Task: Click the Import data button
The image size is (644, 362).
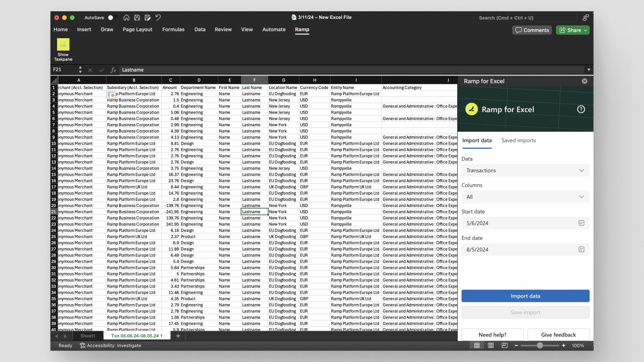Action: click(x=525, y=296)
